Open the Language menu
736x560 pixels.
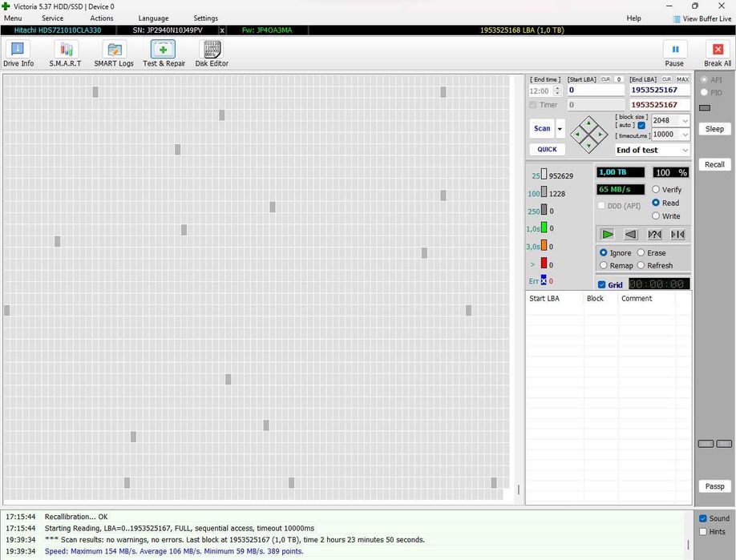pyautogui.click(x=153, y=18)
